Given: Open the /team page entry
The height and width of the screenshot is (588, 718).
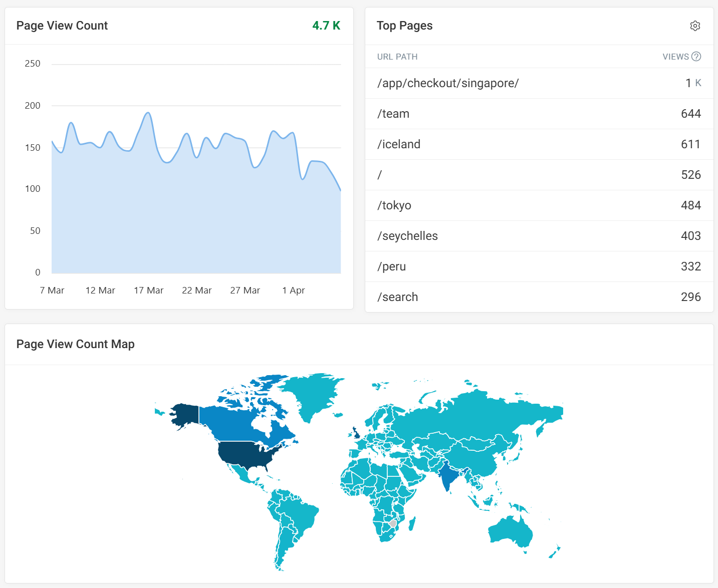Looking at the screenshot, I should point(393,114).
